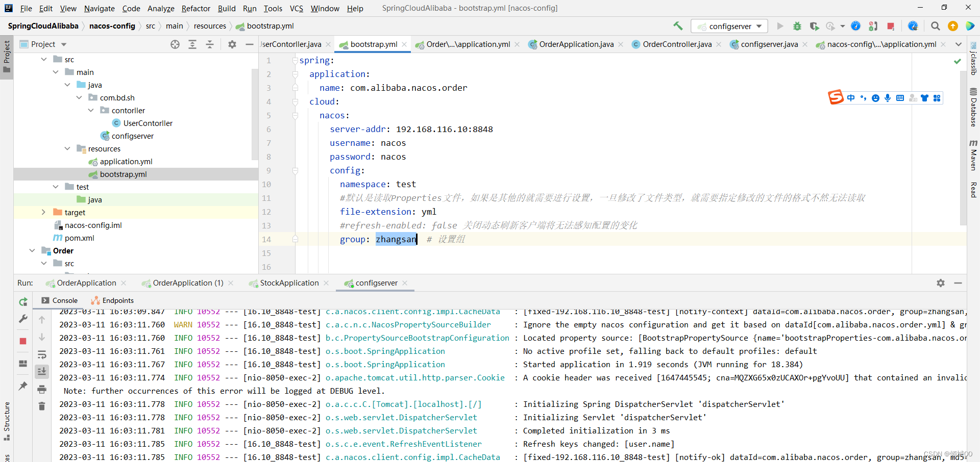Image resolution: width=980 pixels, height=462 pixels.
Task: Open the Console tab in the Run panel
Action: pyautogui.click(x=60, y=300)
